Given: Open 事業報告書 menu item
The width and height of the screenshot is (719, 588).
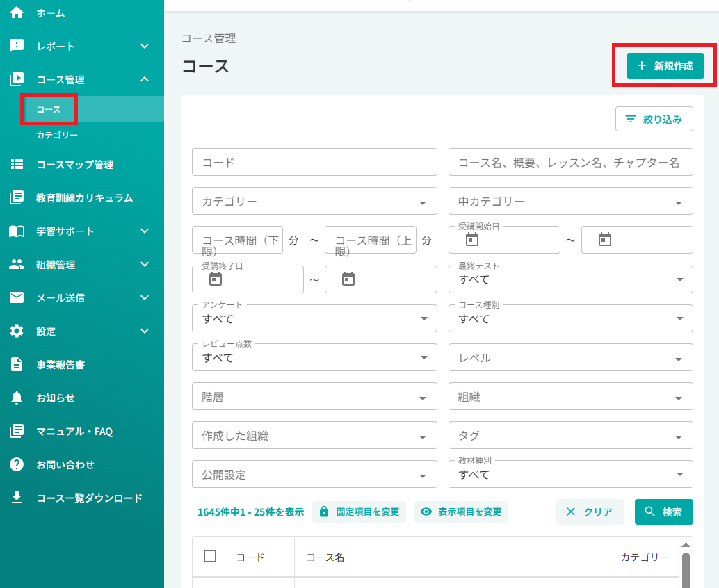Looking at the screenshot, I should pyautogui.click(x=60, y=365).
